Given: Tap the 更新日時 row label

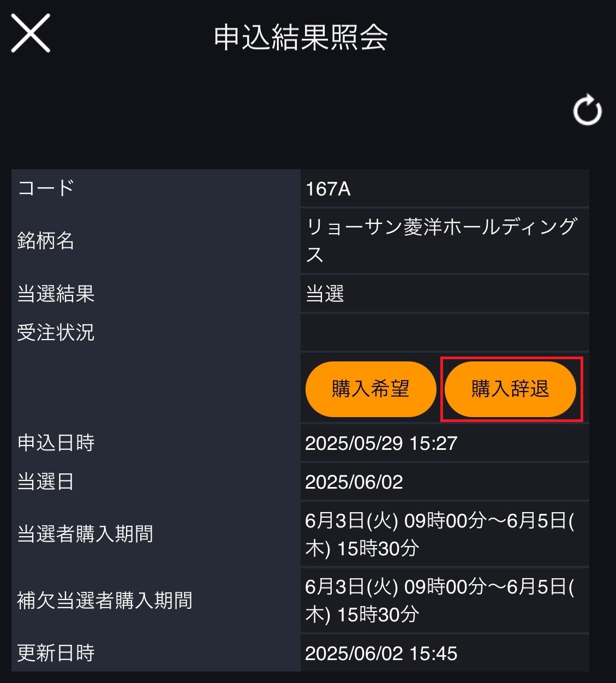Looking at the screenshot, I should click(x=56, y=653).
